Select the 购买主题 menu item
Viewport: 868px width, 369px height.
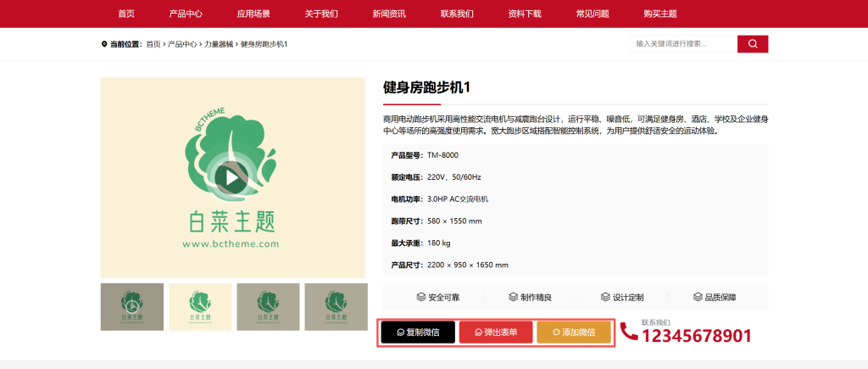click(x=659, y=14)
